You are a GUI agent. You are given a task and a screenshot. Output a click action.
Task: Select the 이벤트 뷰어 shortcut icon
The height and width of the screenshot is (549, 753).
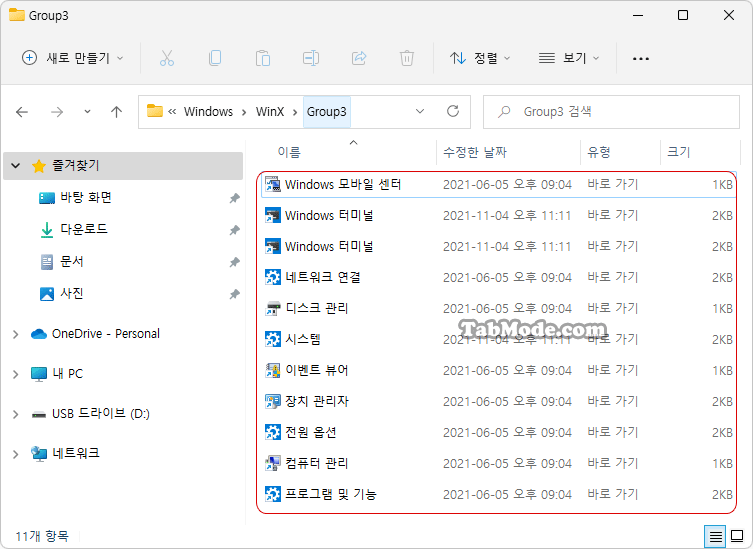[273, 370]
